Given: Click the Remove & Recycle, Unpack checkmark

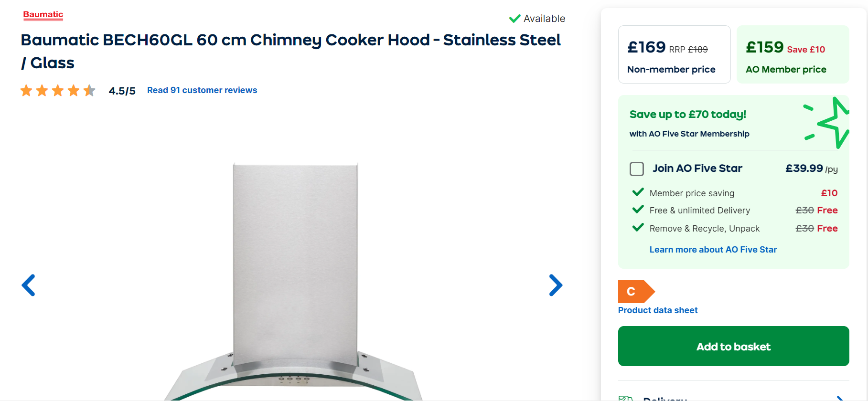Looking at the screenshot, I should point(638,228).
